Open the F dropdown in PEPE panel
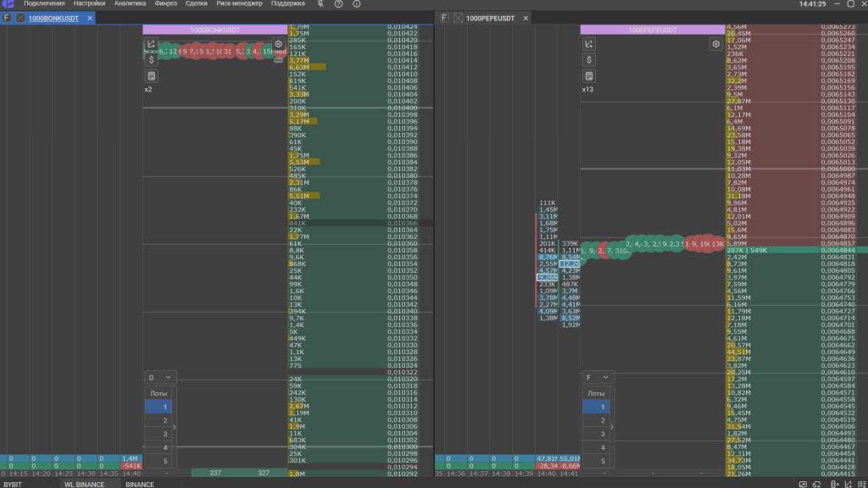The height and width of the screenshot is (488, 868). pyautogui.click(x=598, y=377)
